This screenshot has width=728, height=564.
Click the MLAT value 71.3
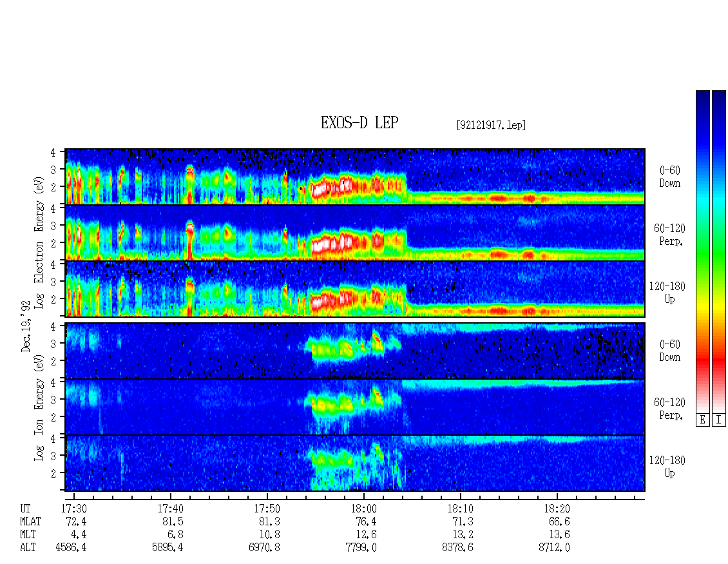point(463,521)
